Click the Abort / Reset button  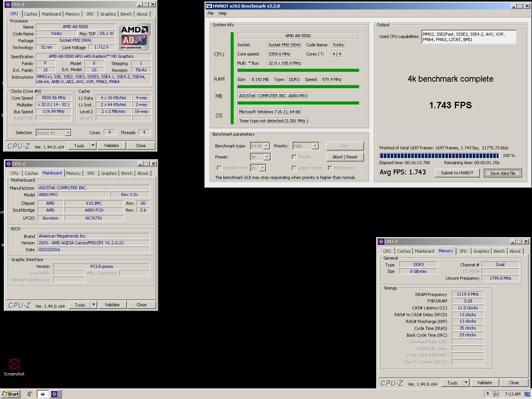345,157
